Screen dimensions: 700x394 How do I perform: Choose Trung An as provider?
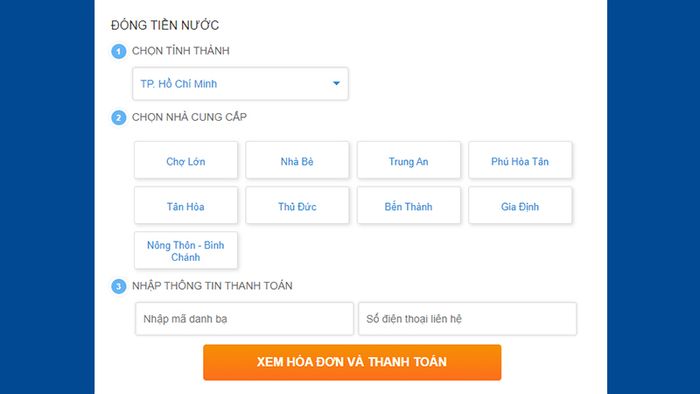pos(408,161)
